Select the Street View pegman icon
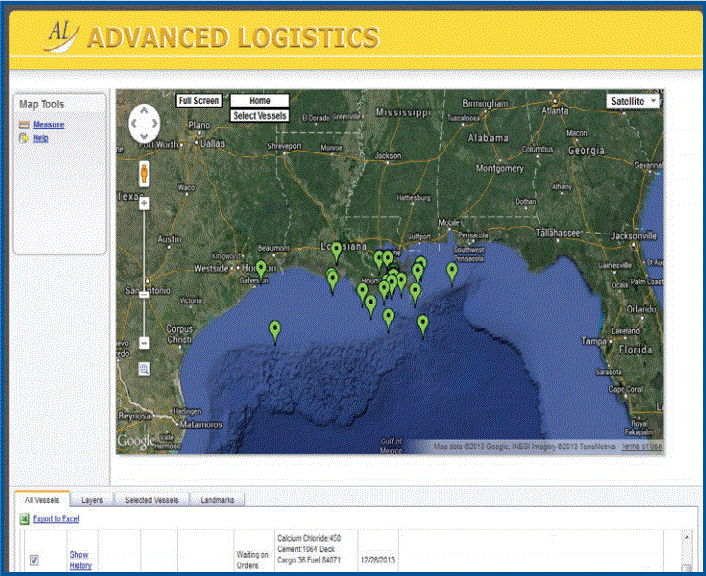Viewport: 706px width, 576px height. pos(145,172)
